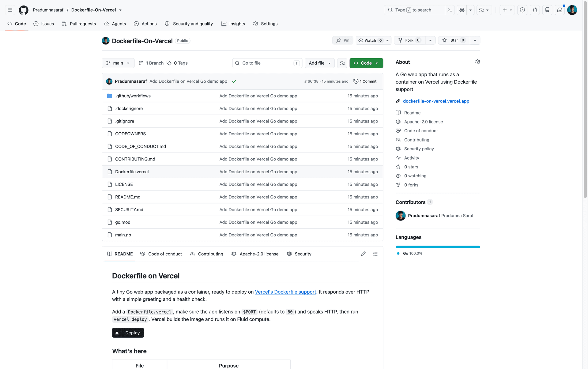Click the Go language bar

tap(438, 247)
